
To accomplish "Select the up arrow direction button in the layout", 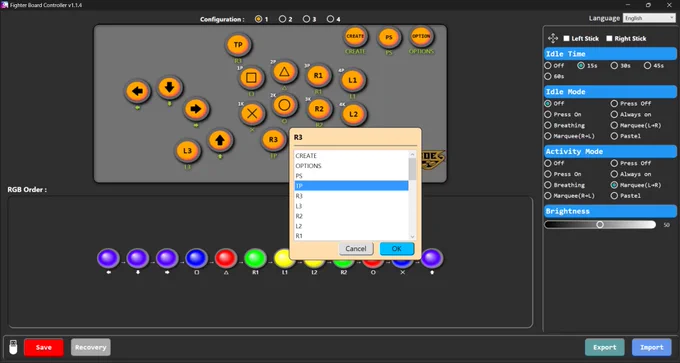I will [x=220, y=140].
